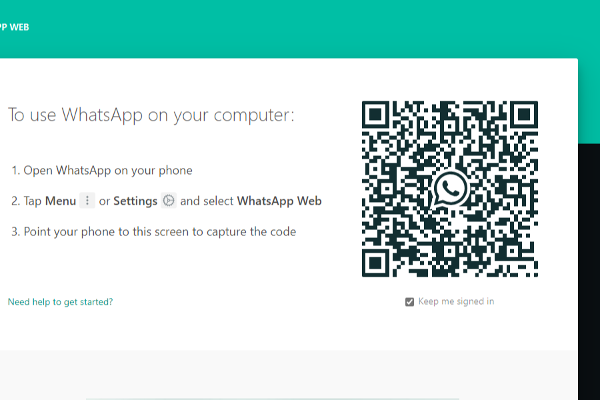Click the dark area right of the card
This screenshot has width=600, height=400.
click(589, 250)
